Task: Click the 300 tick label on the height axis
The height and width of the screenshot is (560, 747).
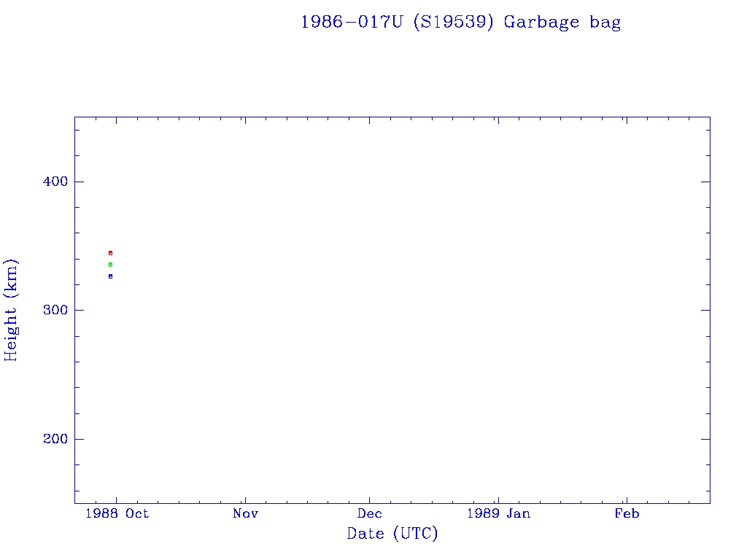Action: [50, 311]
